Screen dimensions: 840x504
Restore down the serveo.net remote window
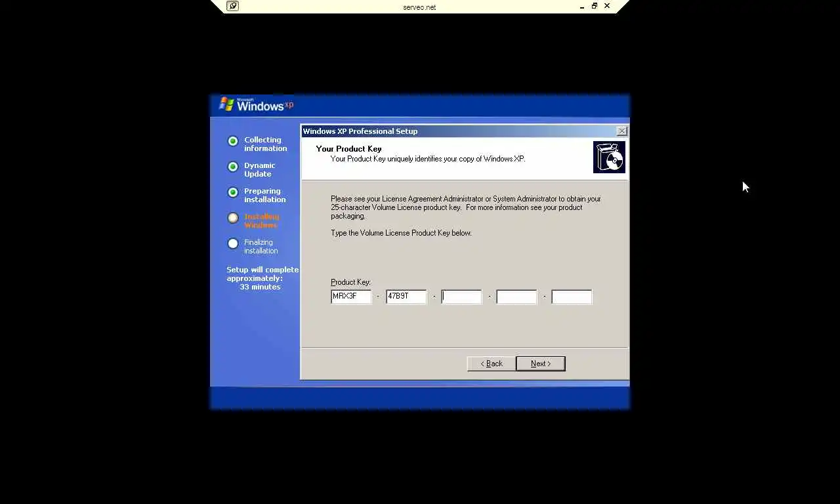595,6
